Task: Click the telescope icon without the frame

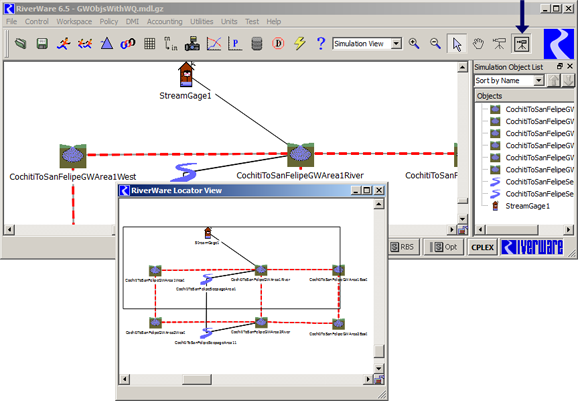Action: coord(499,43)
